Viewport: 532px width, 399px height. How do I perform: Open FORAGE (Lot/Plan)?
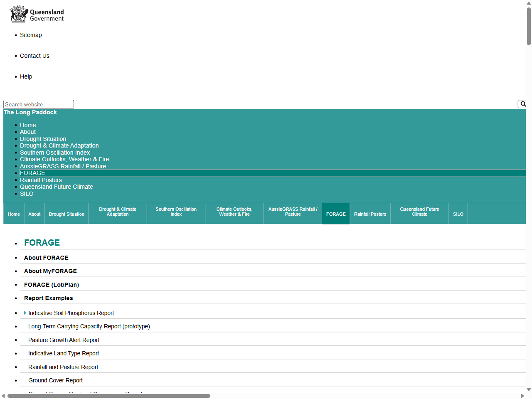52,284
